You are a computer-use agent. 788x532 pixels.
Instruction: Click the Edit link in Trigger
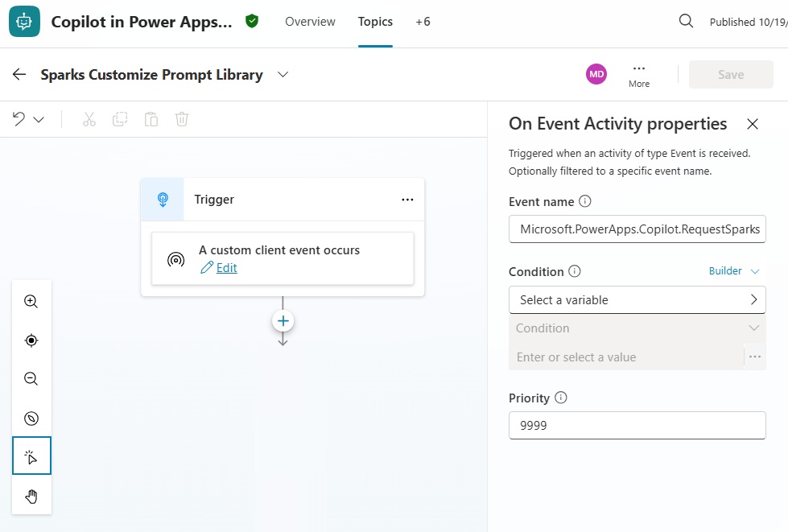tap(226, 268)
